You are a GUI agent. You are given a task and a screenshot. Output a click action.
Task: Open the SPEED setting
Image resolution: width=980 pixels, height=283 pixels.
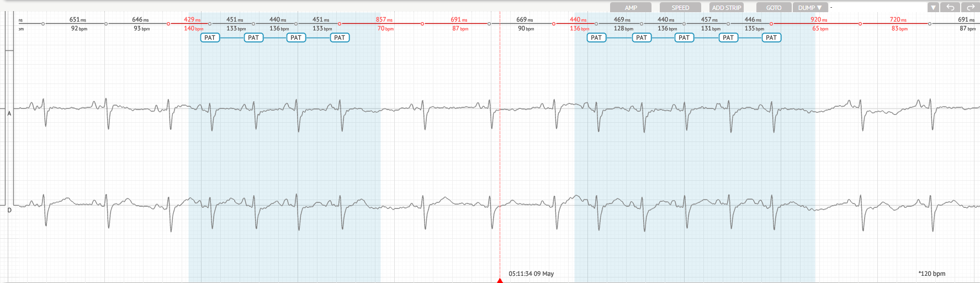[680, 7]
